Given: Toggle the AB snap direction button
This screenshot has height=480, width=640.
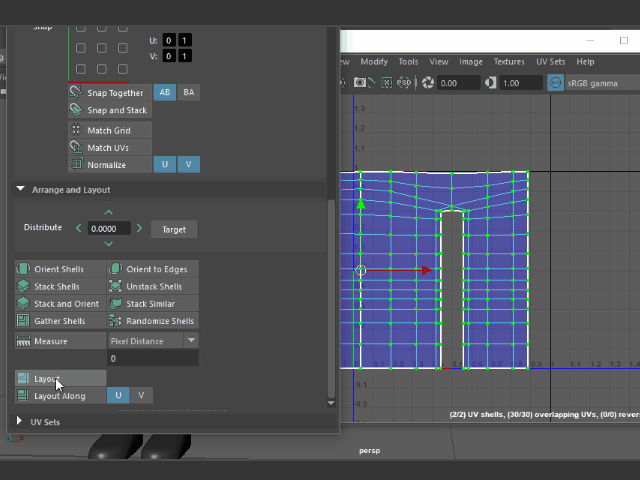Looking at the screenshot, I should point(165,92).
